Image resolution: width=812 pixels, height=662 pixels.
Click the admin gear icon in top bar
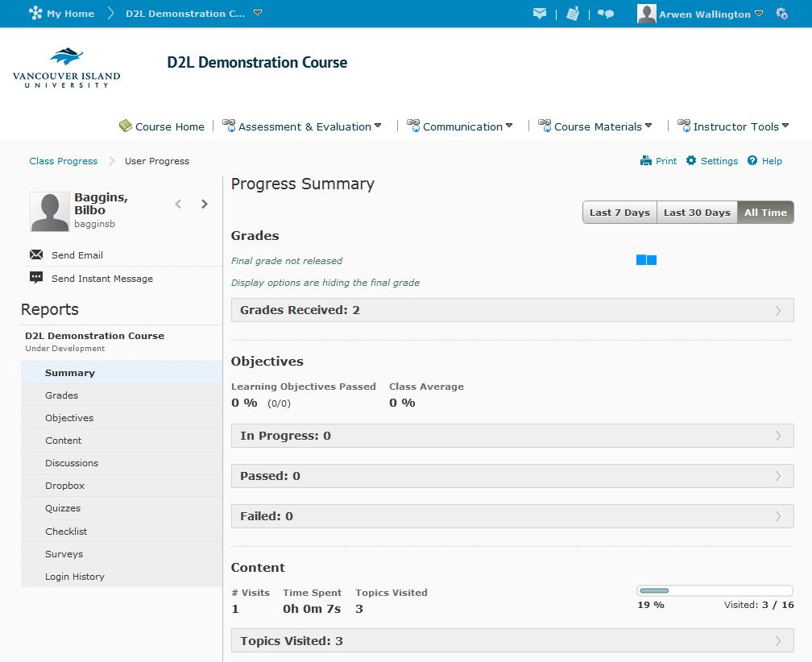(782, 14)
